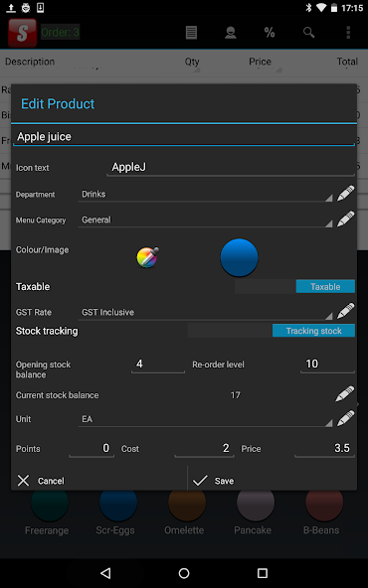368x588 pixels.
Task: Edit the Price field showing 3.5
Action: (325, 449)
